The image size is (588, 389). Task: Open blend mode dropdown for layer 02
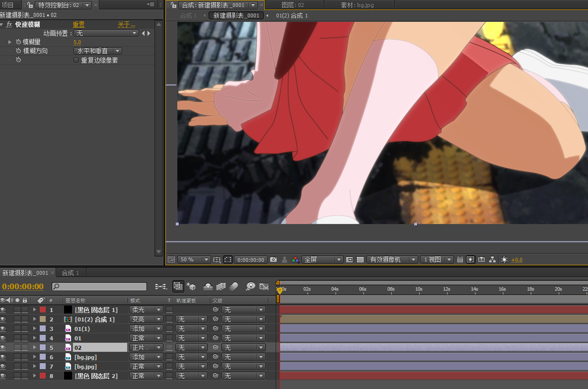tap(146, 348)
